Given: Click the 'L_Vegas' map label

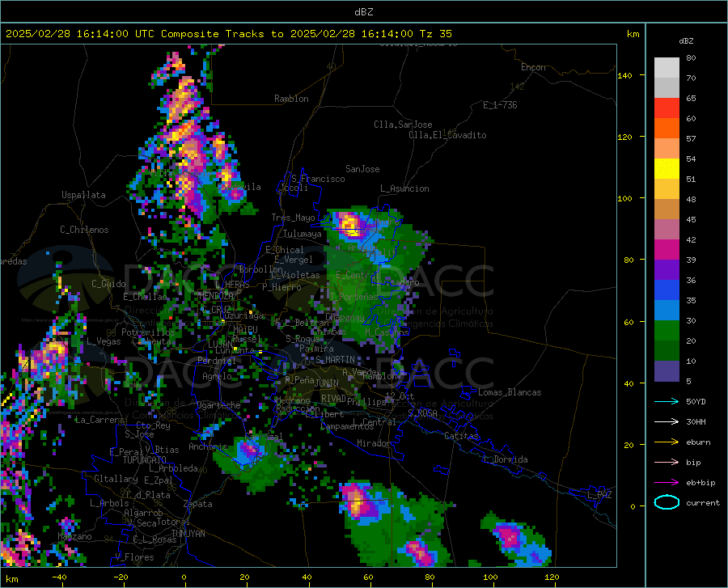Looking at the screenshot, I should pyautogui.click(x=104, y=341).
